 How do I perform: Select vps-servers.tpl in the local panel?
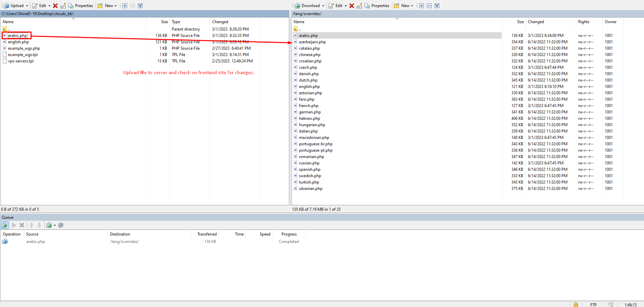[21, 61]
